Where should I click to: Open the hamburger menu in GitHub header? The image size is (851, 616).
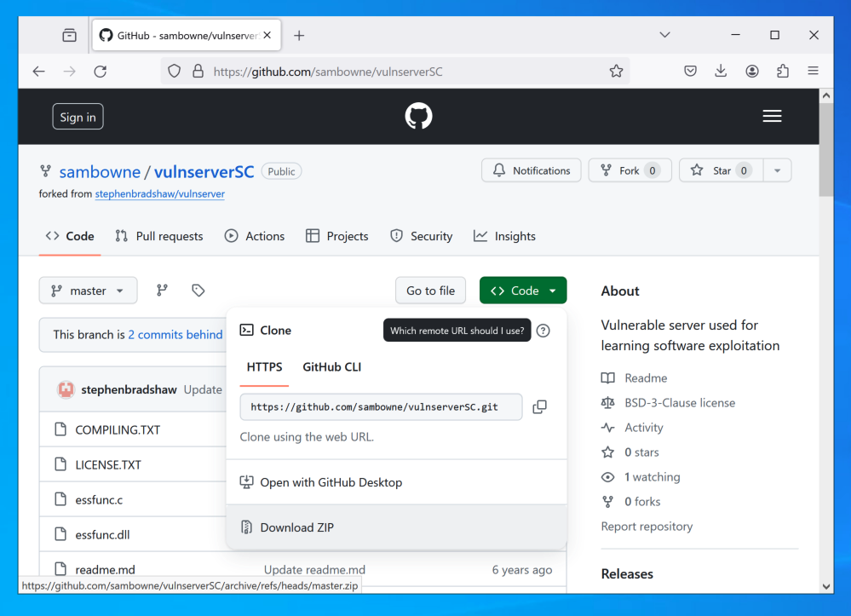(x=772, y=116)
